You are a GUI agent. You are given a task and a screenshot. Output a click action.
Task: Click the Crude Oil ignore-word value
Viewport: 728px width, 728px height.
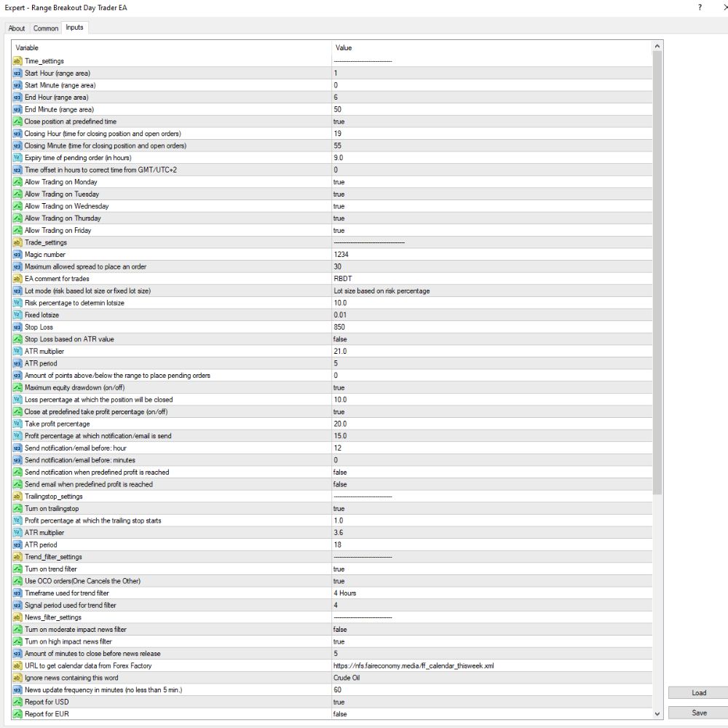[x=347, y=677]
